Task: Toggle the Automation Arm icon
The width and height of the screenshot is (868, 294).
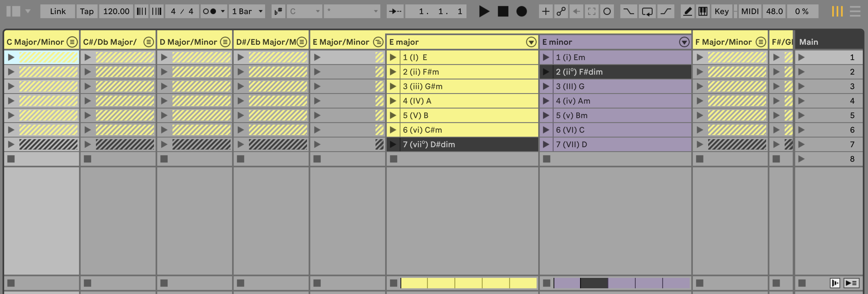Action: click(x=561, y=11)
